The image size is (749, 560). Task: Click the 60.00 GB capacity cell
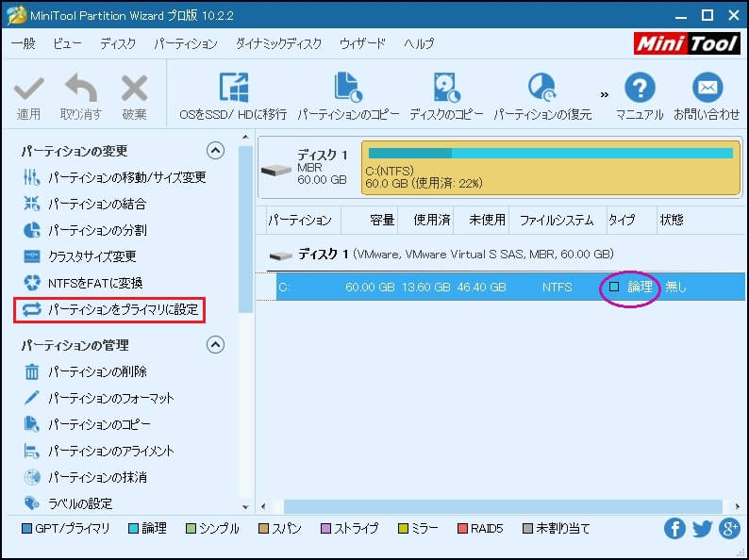pos(370,287)
